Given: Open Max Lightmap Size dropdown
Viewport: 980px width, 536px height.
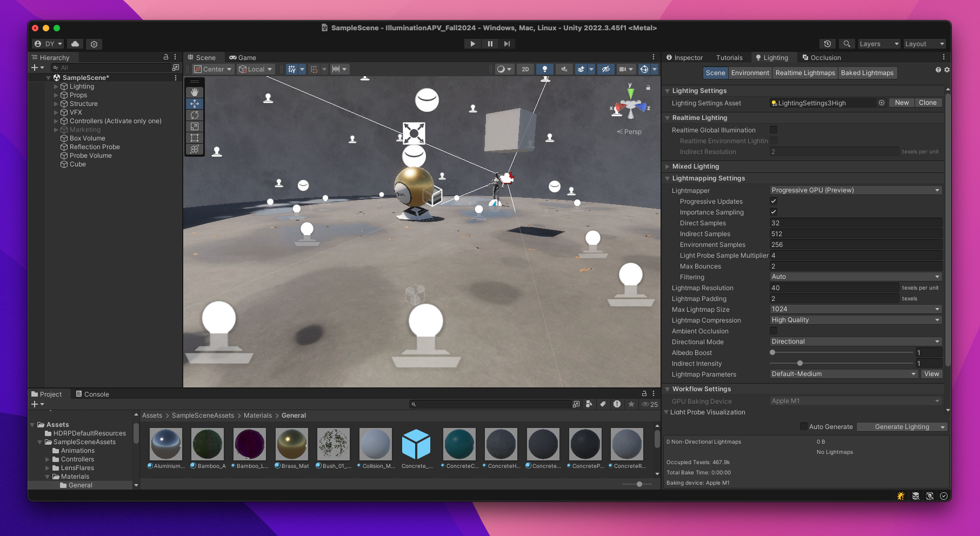Looking at the screenshot, I should point(856,309).
